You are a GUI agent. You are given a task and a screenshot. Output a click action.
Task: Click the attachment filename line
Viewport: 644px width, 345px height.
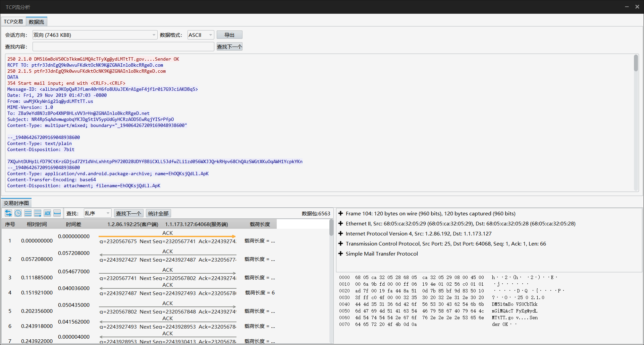84,186
